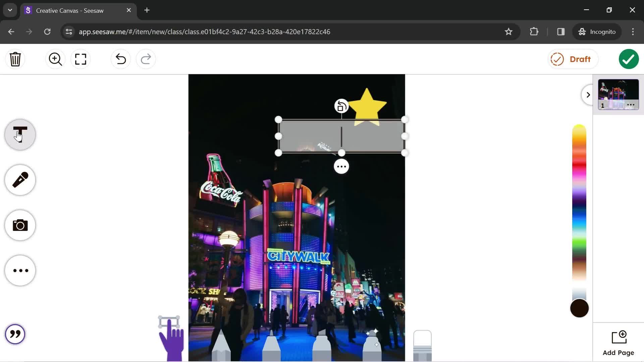Click Add Page button
Viewport: 644px width, 362px height.
pos(618,343)
